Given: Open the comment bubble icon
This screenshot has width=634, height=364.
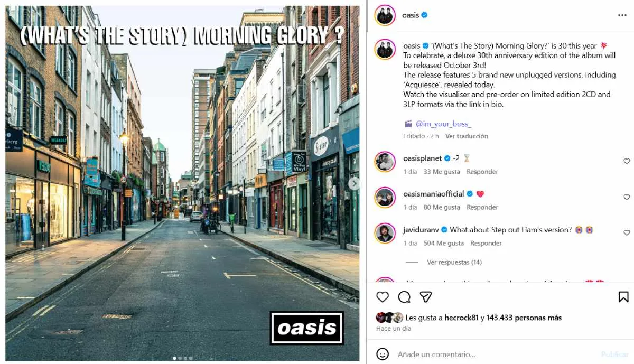Looking at the screenshot, I should click(404, 297).
